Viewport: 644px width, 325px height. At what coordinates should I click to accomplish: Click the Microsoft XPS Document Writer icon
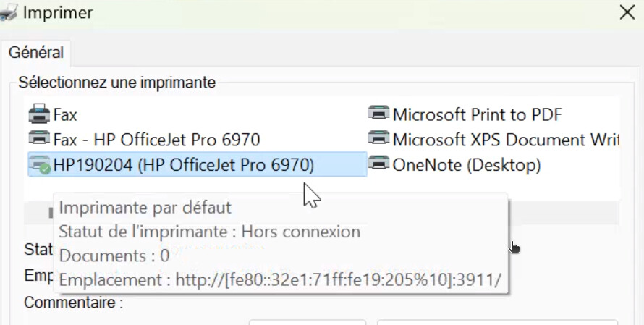[x=378, y=138]
